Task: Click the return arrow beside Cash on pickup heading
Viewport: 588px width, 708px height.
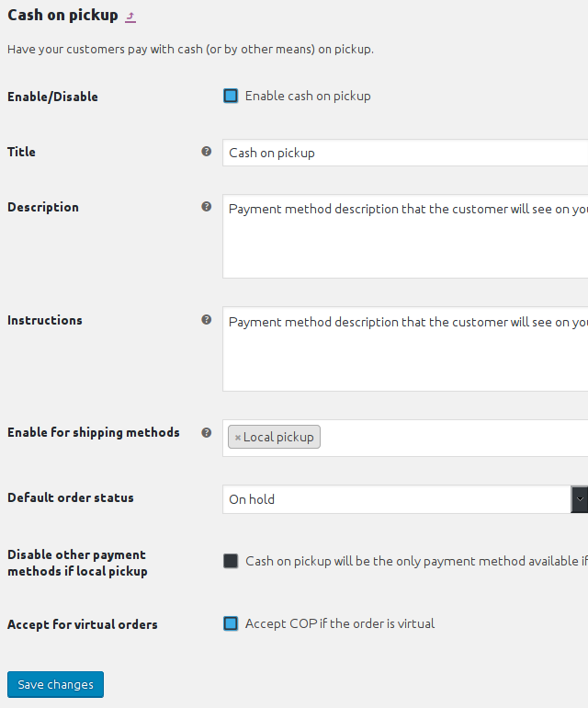Action: coord(130,17)
